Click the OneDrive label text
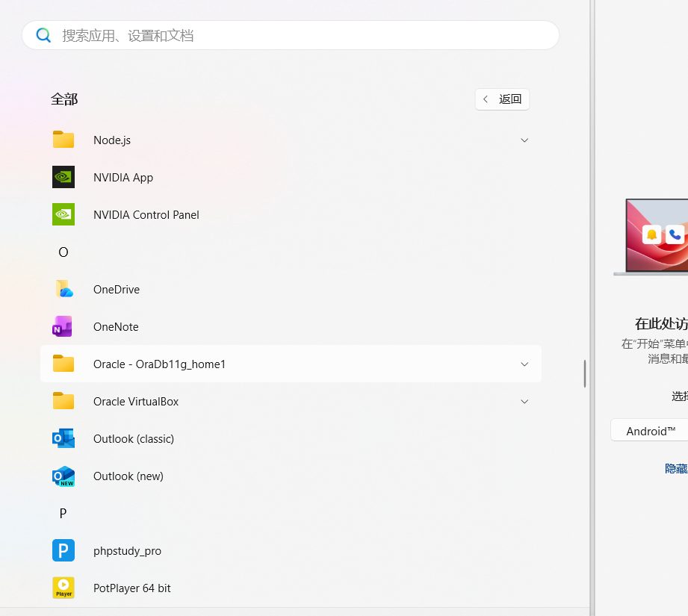Screen dimensions: 688x616 [117, 290]
